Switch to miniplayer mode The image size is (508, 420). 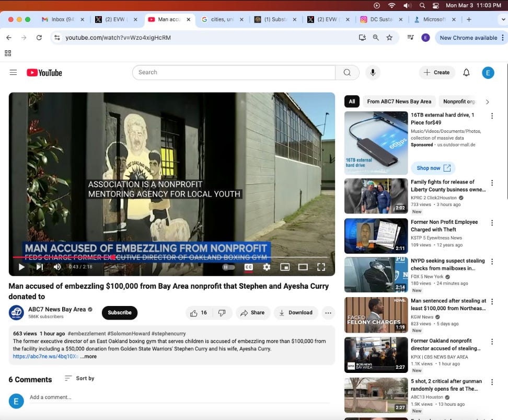tap(285, 267)
